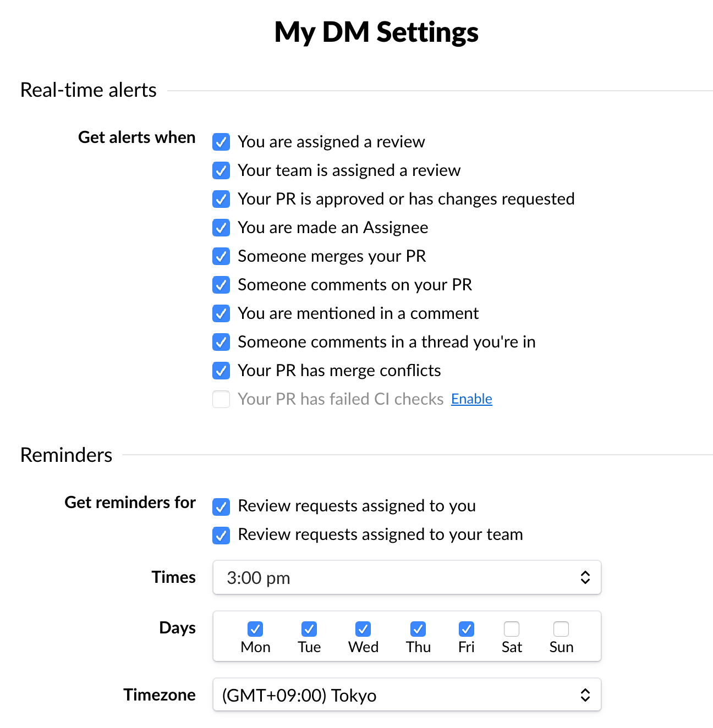Viewport: 713px width, 728px height.
Task: Turn off Friday reminder day
Action: click(x=467, y=628)
